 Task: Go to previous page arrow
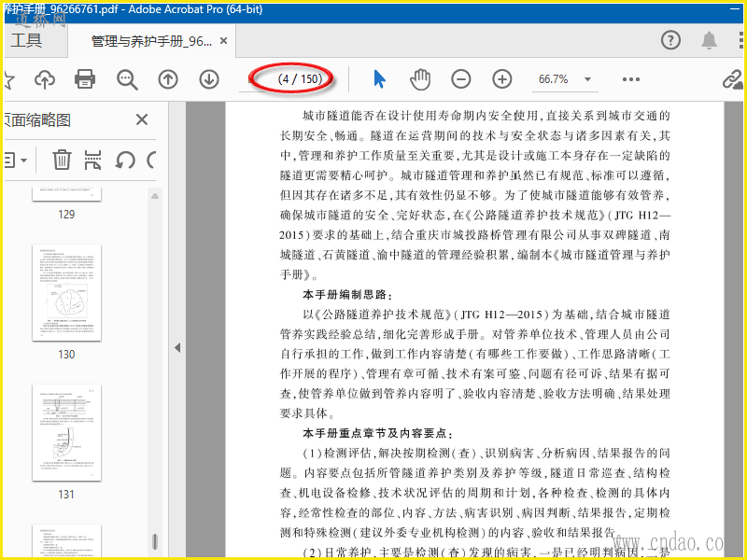pos(168,79)
